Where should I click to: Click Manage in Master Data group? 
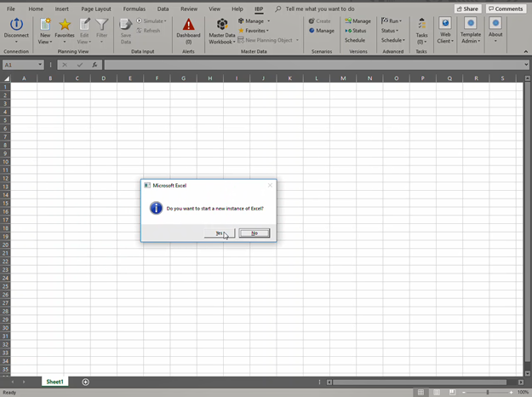pos(255,21)
